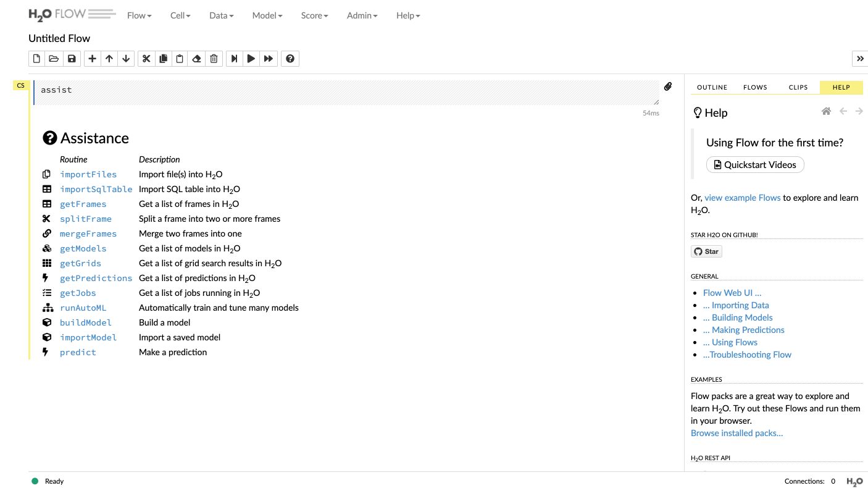Open the Admin dropdown menu
This screenshot has height=488, width=868.
362,15
